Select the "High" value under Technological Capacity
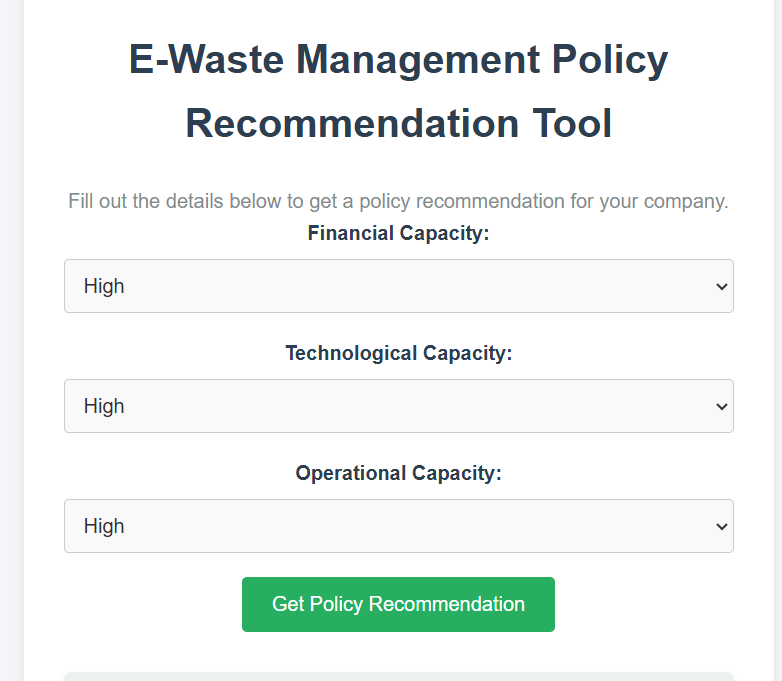The image size is (782, 681). tap(104, 406)
